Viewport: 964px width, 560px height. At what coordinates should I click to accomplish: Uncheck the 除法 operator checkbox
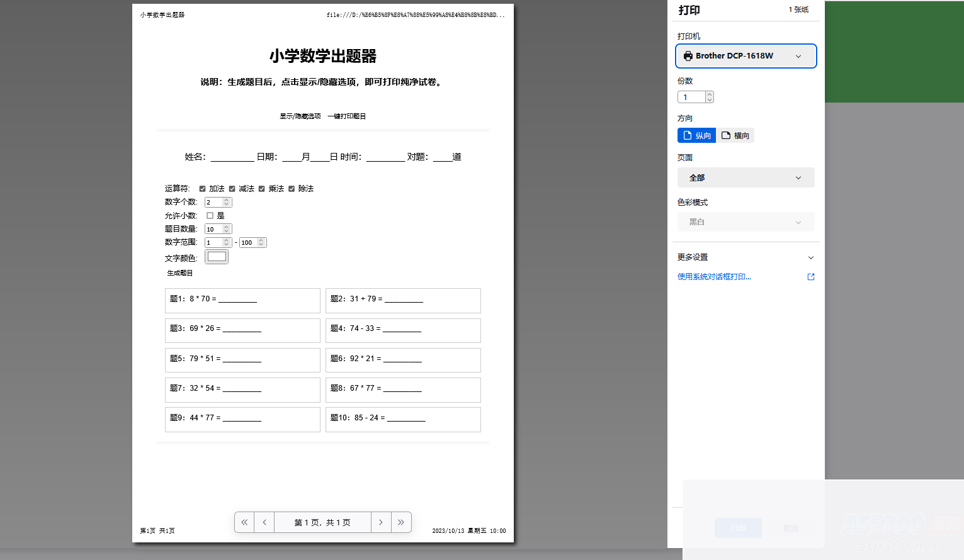(292, 188)
